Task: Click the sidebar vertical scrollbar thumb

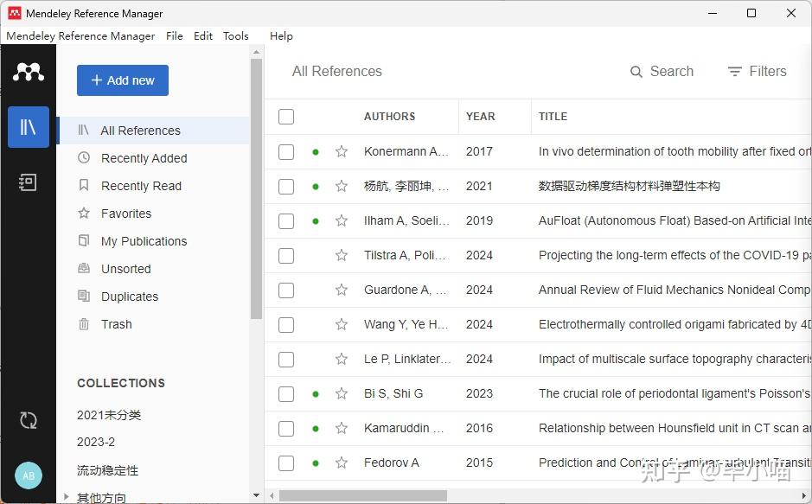Action: tap(256, 188)
